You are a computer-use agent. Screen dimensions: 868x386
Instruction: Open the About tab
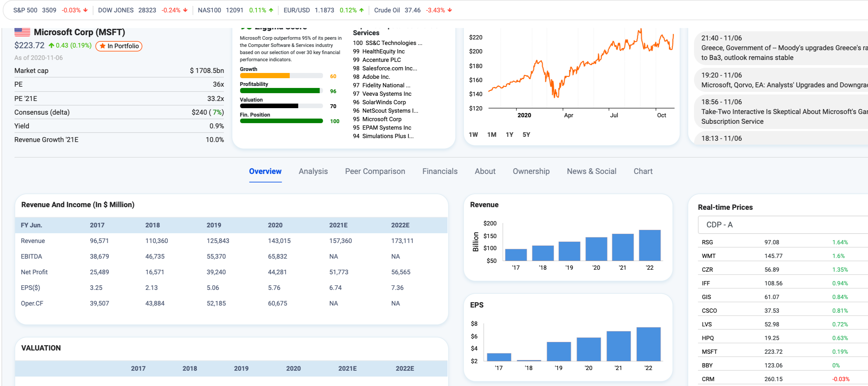point(485,171)
